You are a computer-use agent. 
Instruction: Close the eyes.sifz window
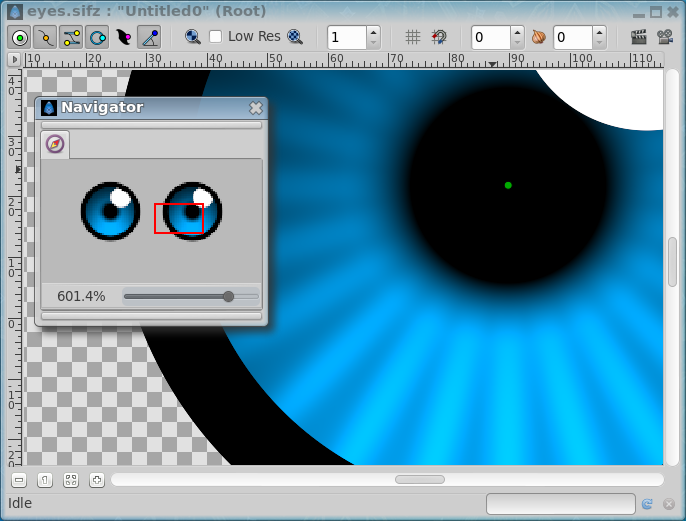point(673,12)
